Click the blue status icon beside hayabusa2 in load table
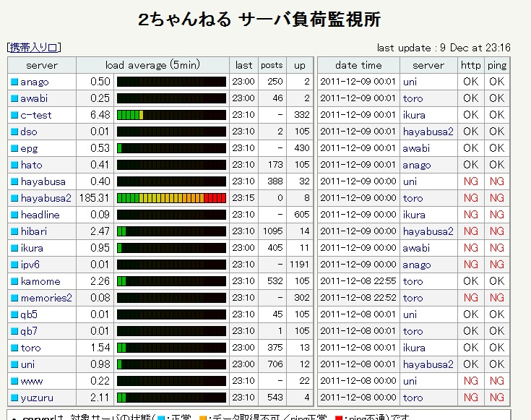 point(14,198)
